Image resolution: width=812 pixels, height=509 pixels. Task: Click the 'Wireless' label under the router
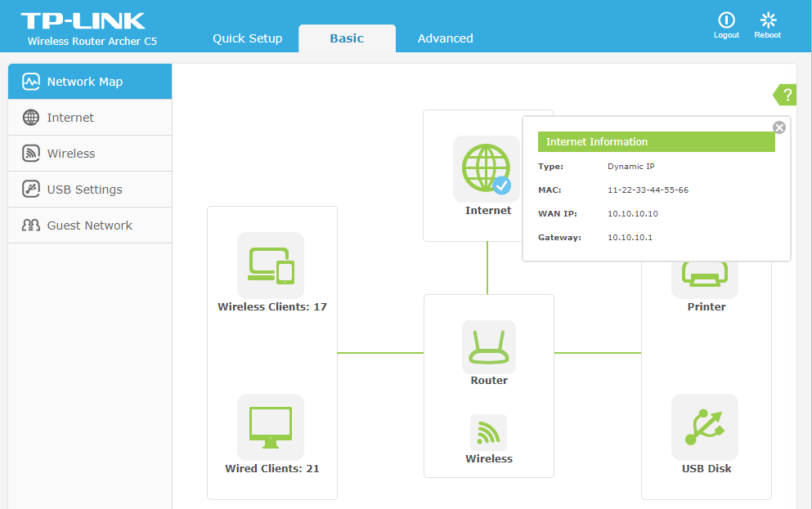[x=489, y=459]
